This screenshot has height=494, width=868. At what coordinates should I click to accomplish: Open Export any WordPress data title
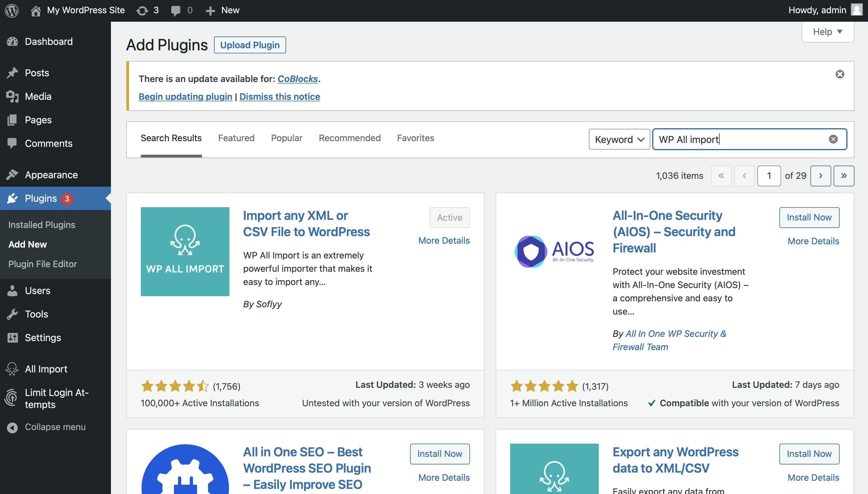(675, 461)
